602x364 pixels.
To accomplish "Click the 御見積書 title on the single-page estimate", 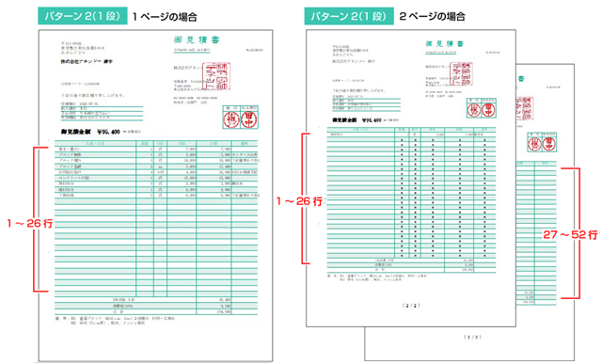I will (x=197, y=40).
